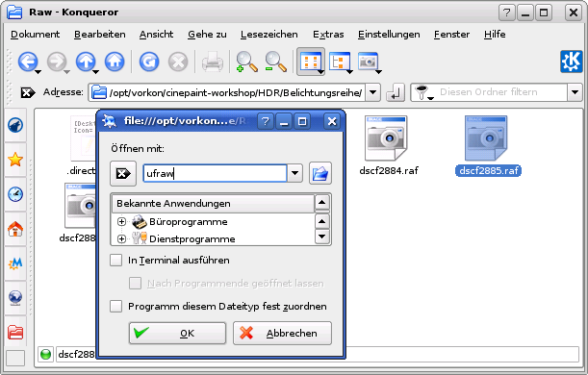The height and width of the screenshot is (375, 588).
Task: Expand the Dienstprogramme tree node
Action: coord(121,239)
